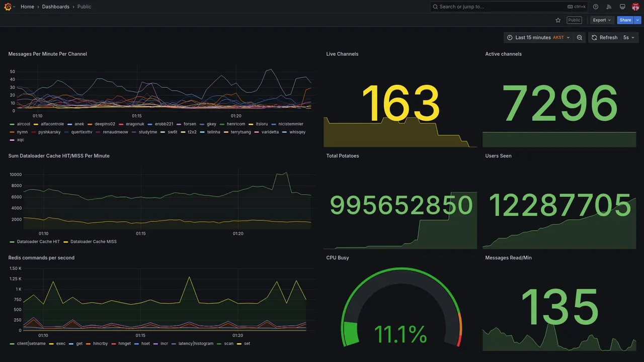Screen dimensions: 644x362
Task: Select studytme in the legend
Action: 148,132
